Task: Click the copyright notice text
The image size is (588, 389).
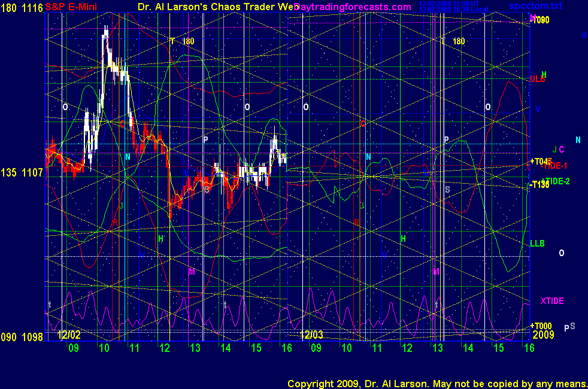Action: 437,383
